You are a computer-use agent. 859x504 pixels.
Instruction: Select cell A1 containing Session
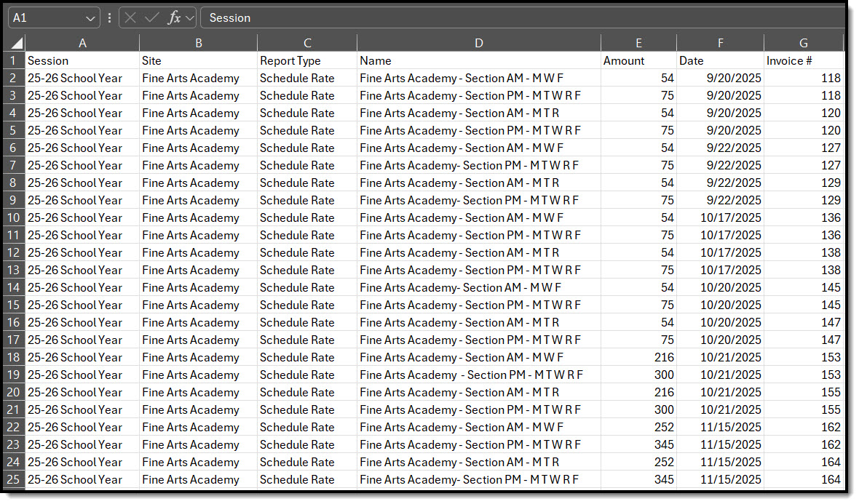[x=82, y=60]
